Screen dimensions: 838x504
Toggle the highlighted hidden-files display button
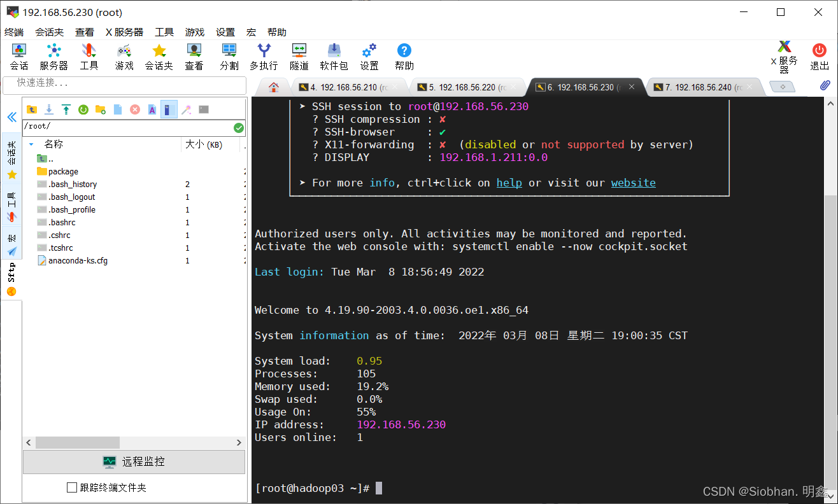click(x=168, y=109)
